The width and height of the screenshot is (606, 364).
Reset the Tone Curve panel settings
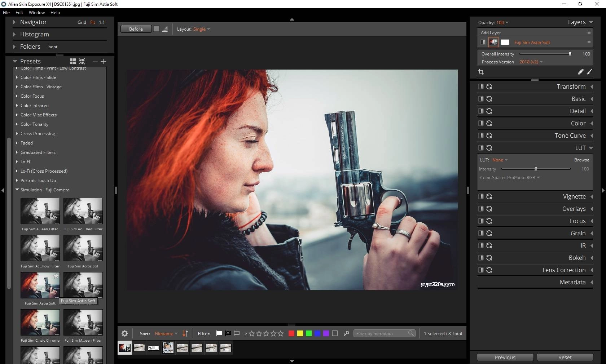489,136
